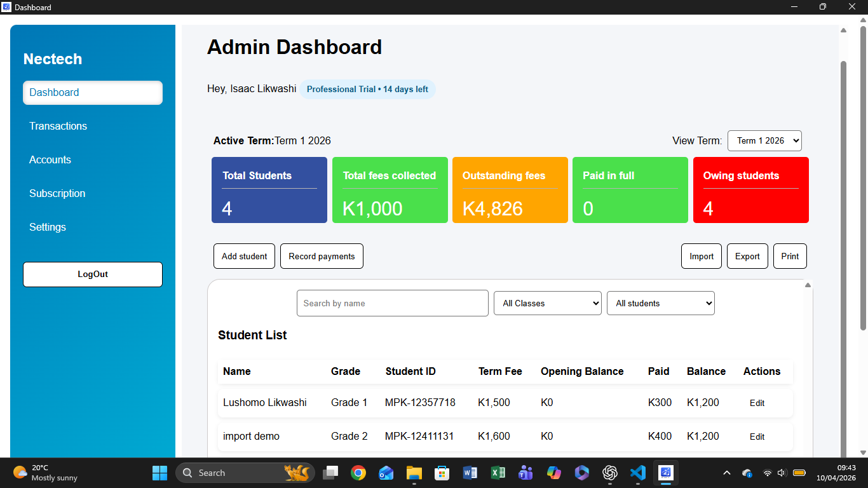Open the ChatGPT app from the taskbar
The height and width of the screenshot is (488, 868).
click(609, 473)
